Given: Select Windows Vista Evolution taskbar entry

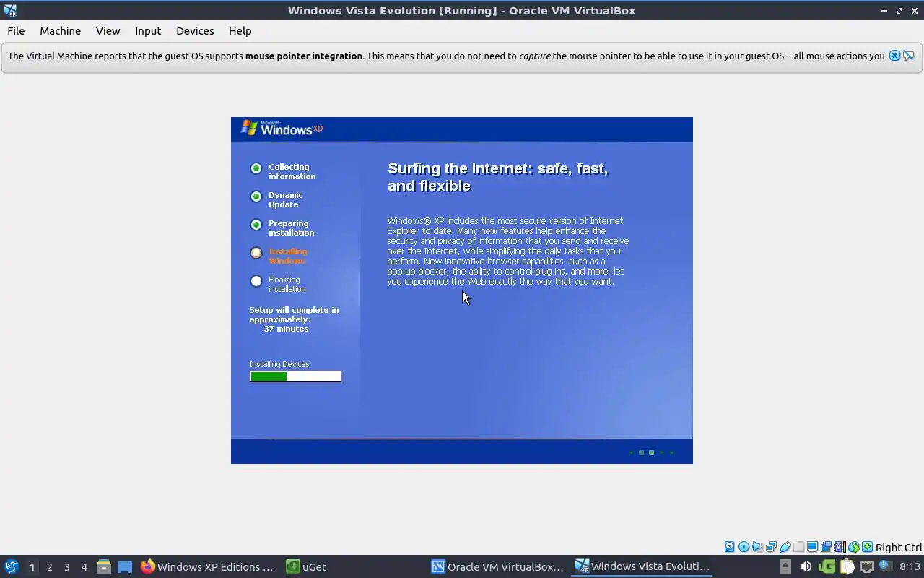Looking at the screenshot, I should [x=642, y=566].
